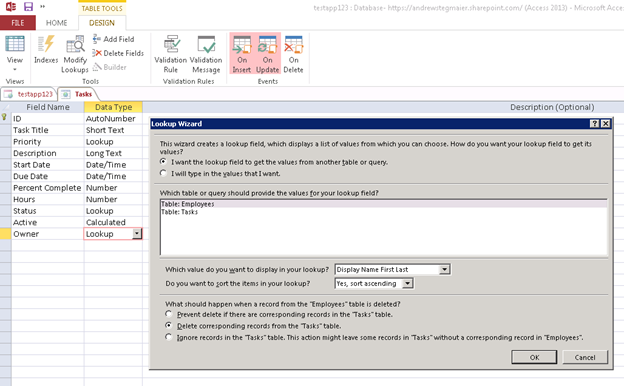The image size is (624, 386).
Task: Open Validation Message editor
Action: pyautogui.click(x=206, y=54)
